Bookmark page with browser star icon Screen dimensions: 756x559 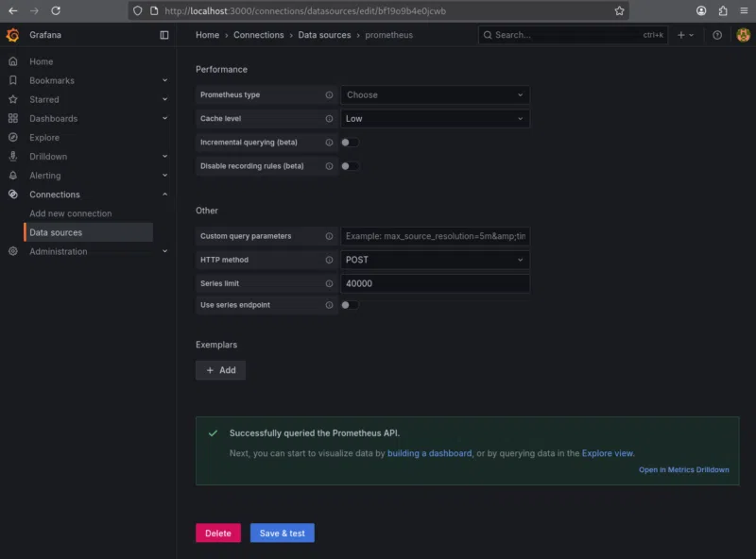click(x=619, y=10)
